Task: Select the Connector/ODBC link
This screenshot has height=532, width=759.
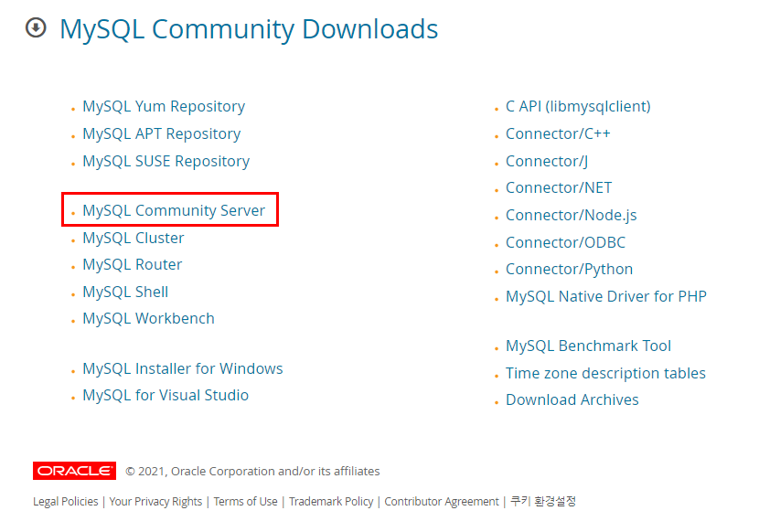Action: tap(565, 242)
